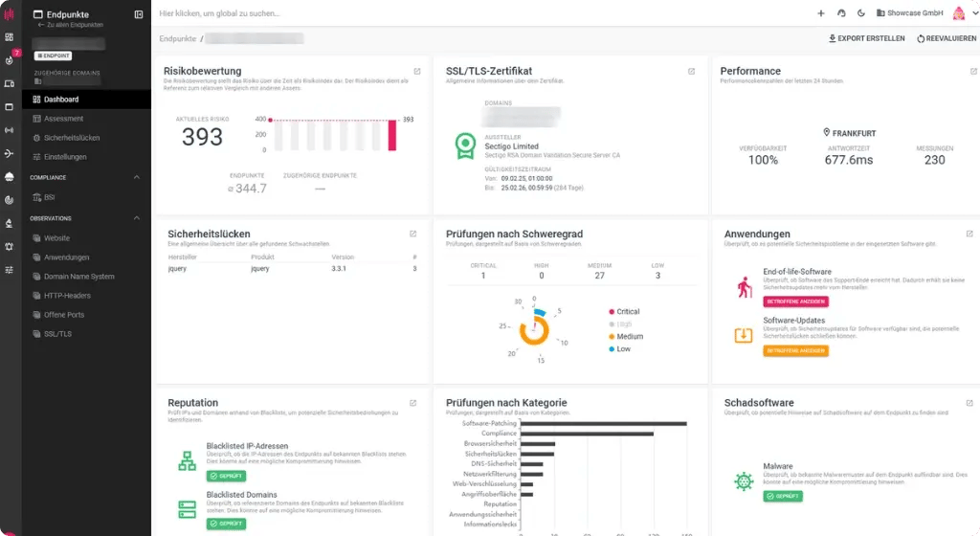Click REEVALUIEREN button

947,38
